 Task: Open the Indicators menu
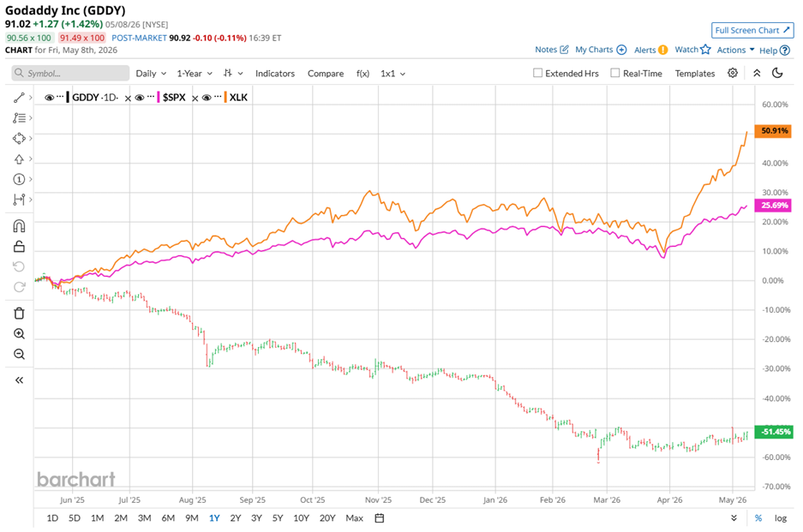(x=275, y=74)
